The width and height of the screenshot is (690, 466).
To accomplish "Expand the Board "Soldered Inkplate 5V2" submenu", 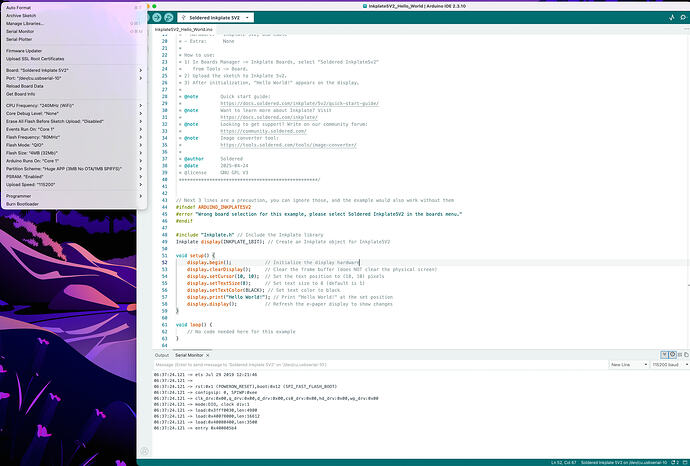I will (74, 70).
